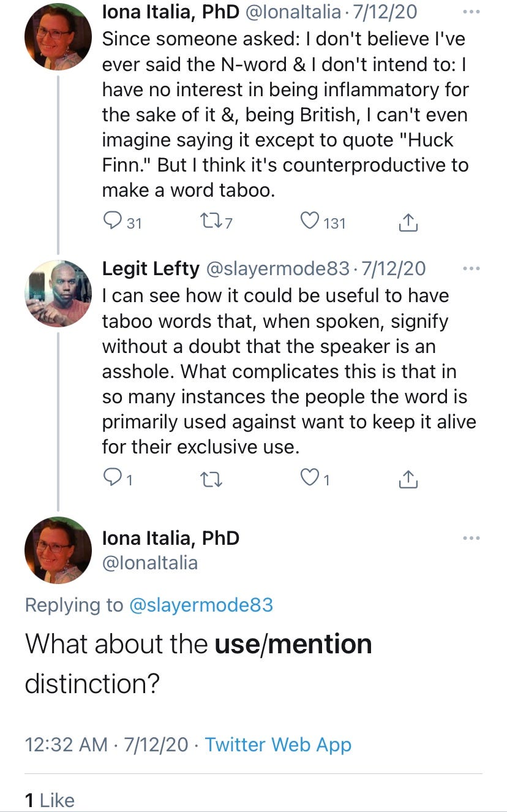Image resolution: width=507 pixels, height=812 pixels.
Task: Reply to Iona Italia's first tweet
Action: coord(113,222)
